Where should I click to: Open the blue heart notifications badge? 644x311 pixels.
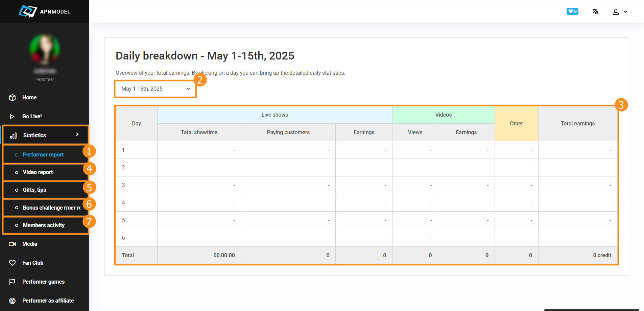(x=572, y=11)
